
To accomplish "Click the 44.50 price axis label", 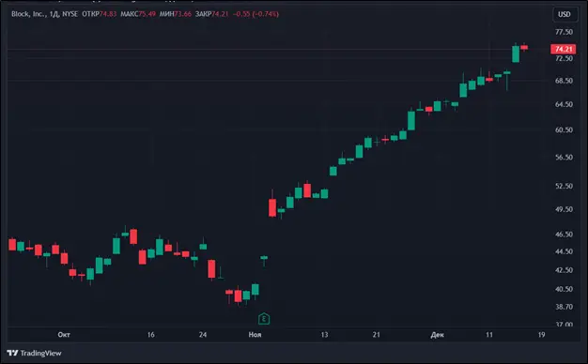I will 564,251.
